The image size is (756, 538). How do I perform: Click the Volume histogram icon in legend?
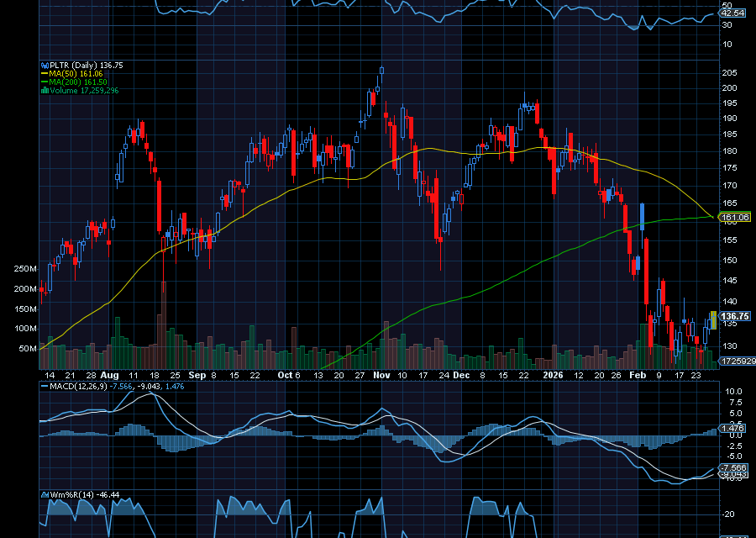(x=45, y=90)
